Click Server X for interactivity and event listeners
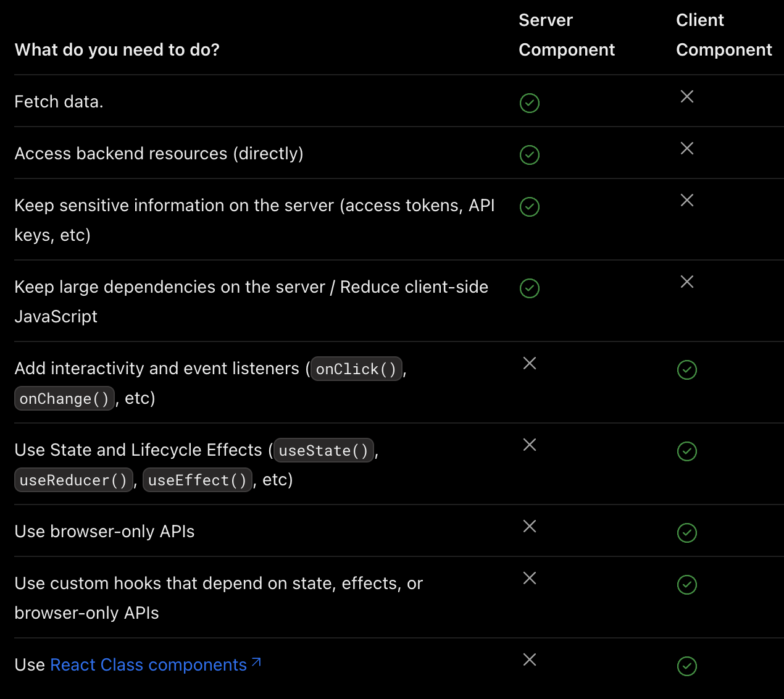This screenshot has height=699, width=784. click(530, 363)
